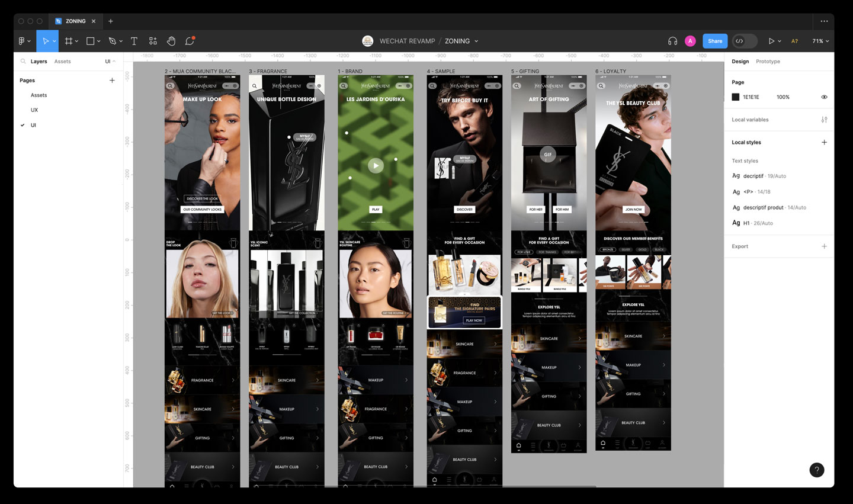Select the Move tool
The width and height of the screenshot is (853, 504).
[x=45, y=41]
